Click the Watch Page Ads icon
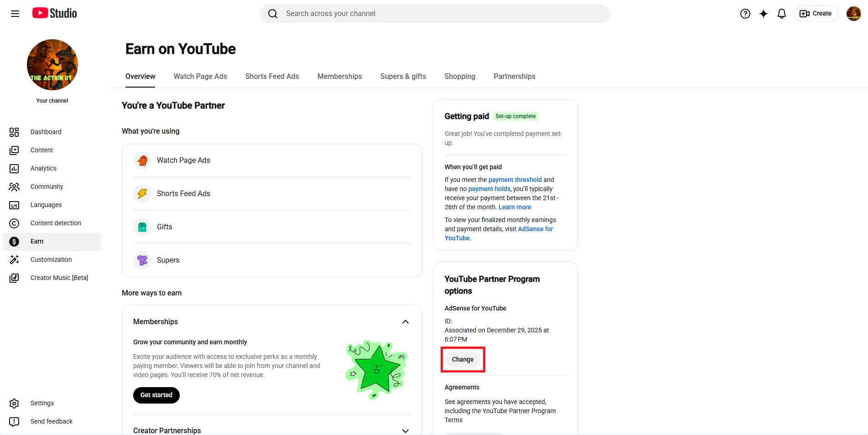Screen dimensions: 868x435 pyautogui.click(x=142, y=161)
